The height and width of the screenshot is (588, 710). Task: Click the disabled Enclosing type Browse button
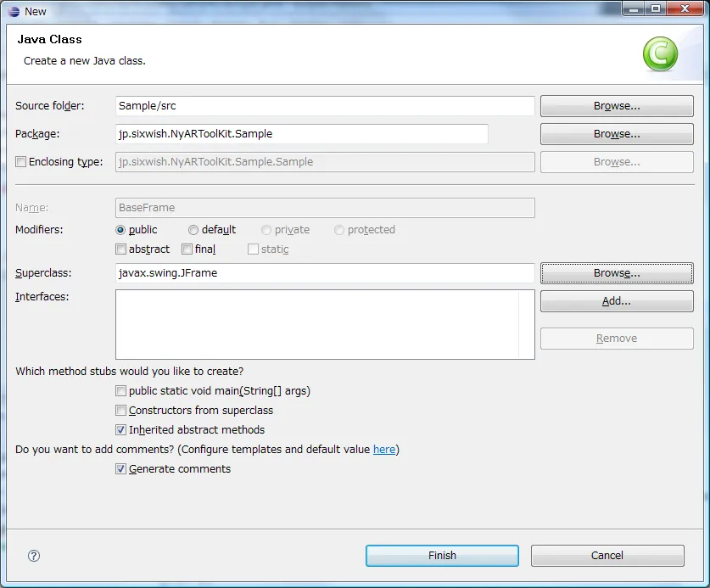[x=617, y=162]
